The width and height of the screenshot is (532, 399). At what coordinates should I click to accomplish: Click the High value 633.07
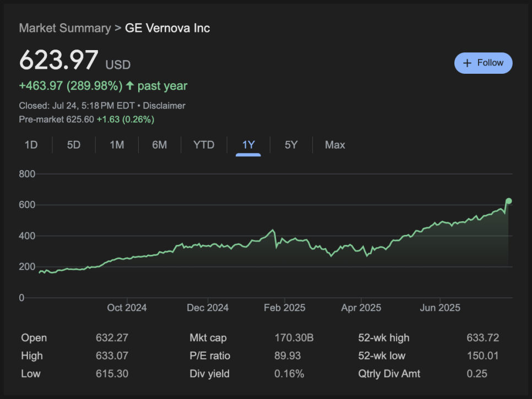tap(112, 356)
